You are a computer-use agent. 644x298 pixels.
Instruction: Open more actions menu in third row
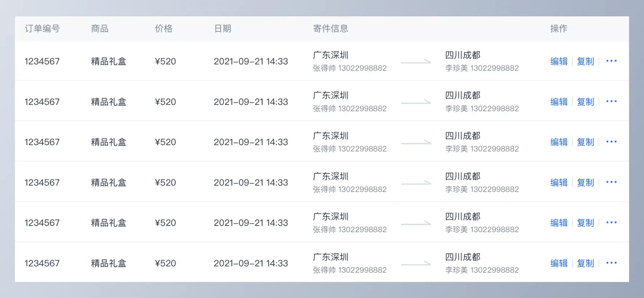coord(611,142)
